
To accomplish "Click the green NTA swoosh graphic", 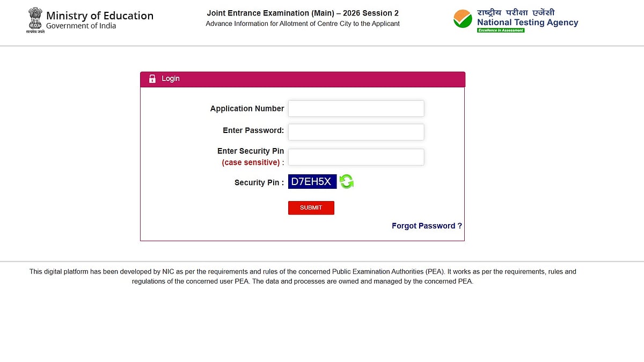I will click(463, 19).
